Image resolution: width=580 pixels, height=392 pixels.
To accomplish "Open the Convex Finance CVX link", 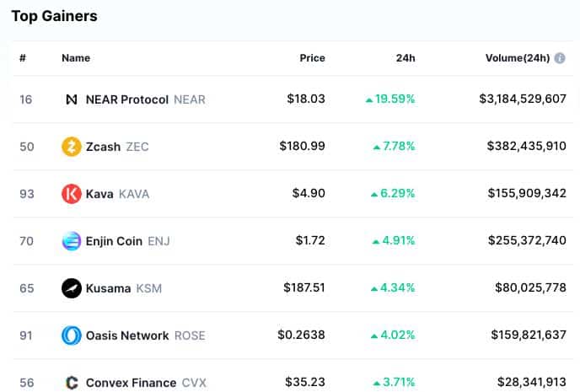I will tap(146, 383).
